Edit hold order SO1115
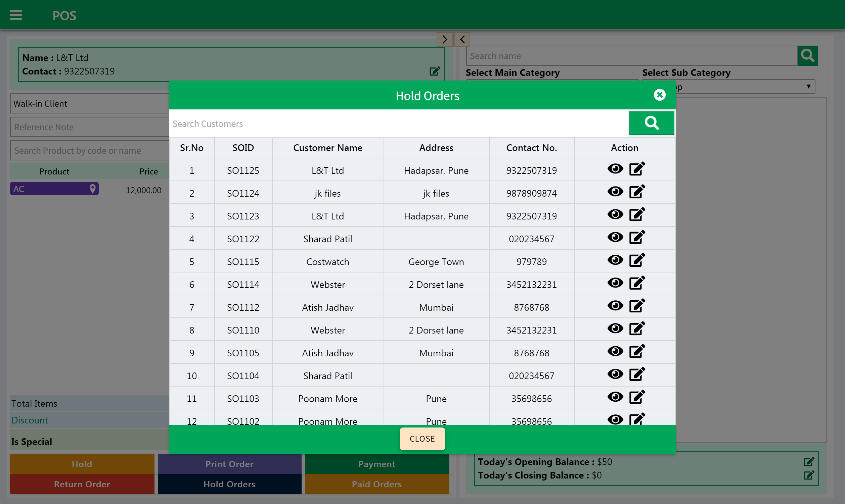Viewport: 845px width, 504px height. pyautogui.click(x=637, y=260)
